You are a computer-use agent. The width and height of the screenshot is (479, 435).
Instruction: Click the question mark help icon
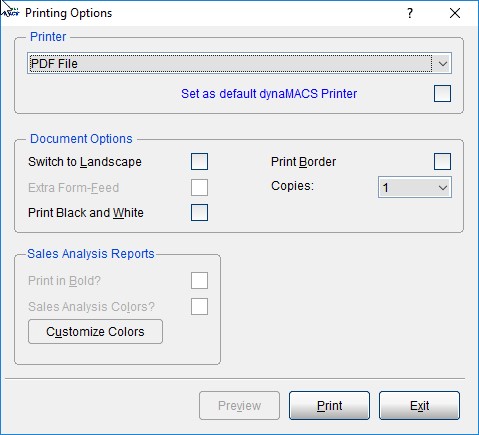pos(410,13)
